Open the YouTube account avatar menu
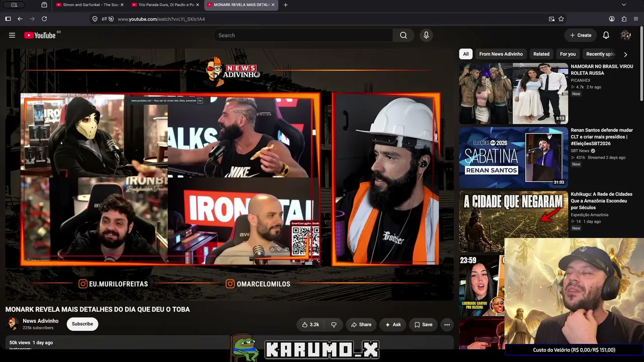This screenshot has height=362, width=644. click(x=626, y=35)
